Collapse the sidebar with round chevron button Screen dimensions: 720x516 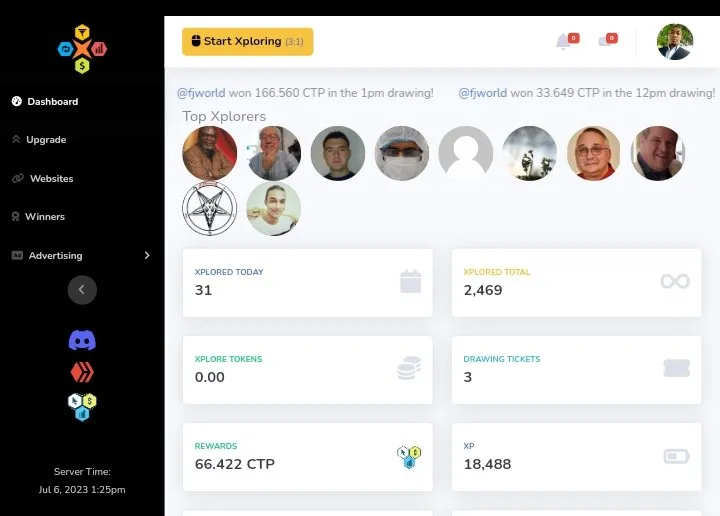(x=82, y=290)
